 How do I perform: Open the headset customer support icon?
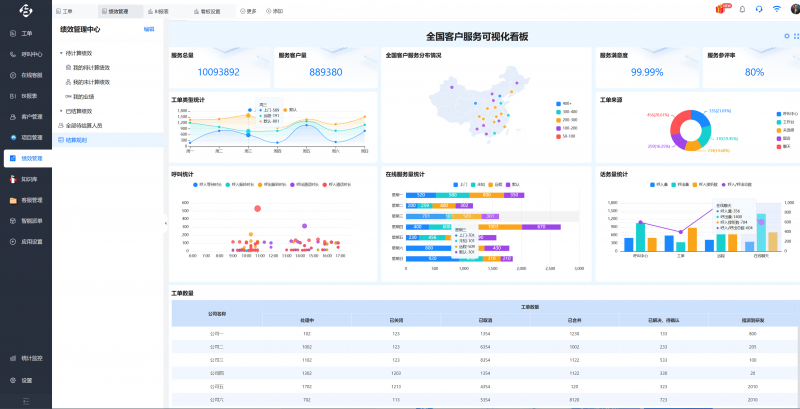[x=759, y=9]
